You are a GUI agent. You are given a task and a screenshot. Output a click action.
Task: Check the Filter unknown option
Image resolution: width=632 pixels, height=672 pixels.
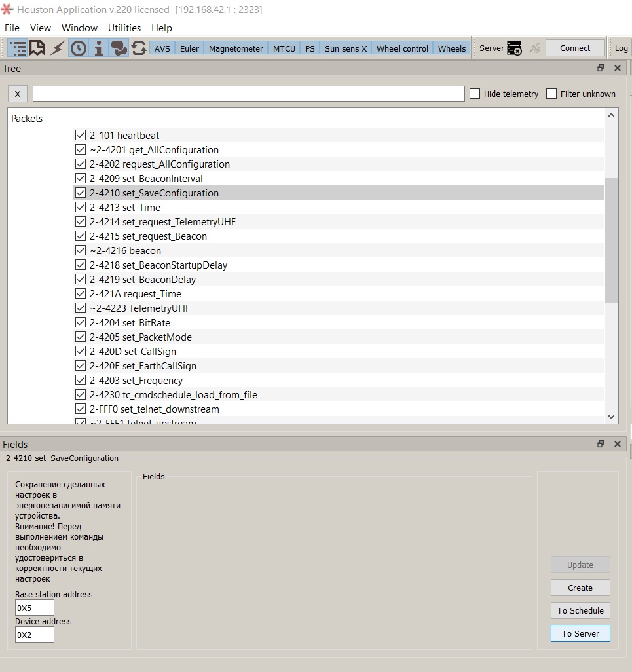click(551, 94)
